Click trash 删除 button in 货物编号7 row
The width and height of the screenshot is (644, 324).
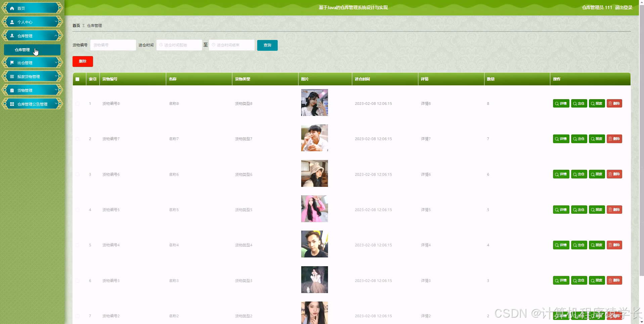tap(614, 139)
